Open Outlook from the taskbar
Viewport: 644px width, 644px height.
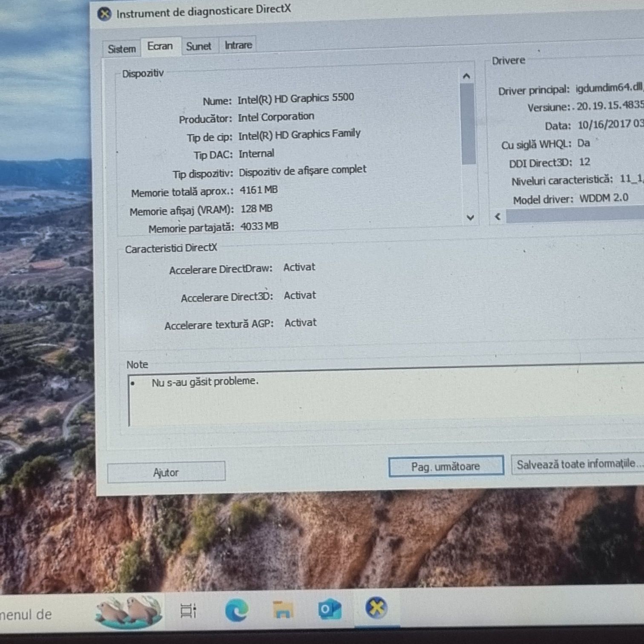pyautogui.click(x=330, y=609)
